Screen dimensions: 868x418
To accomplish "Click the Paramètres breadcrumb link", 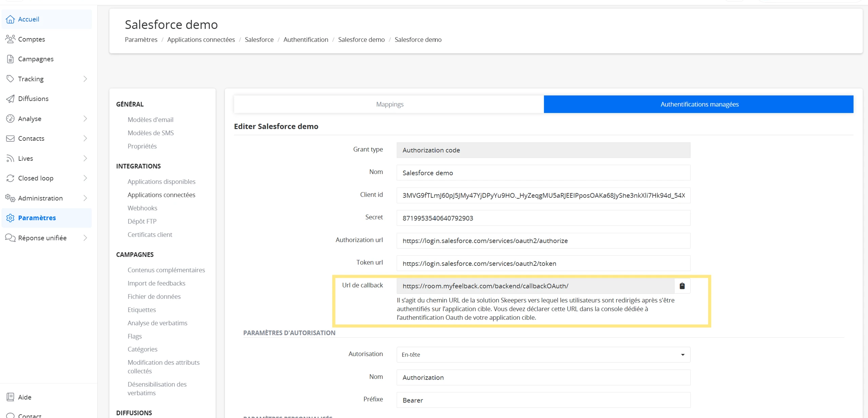I will pos(141,40).
